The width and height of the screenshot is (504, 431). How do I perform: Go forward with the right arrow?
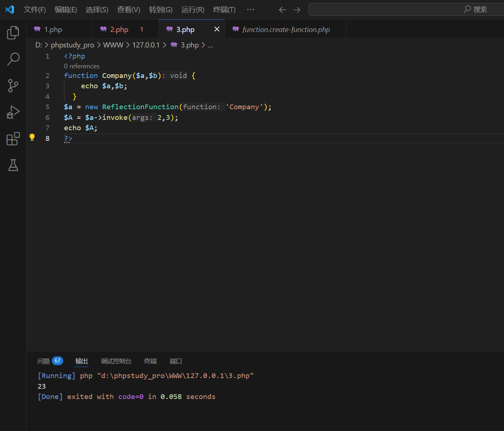(x=297, y=10)
